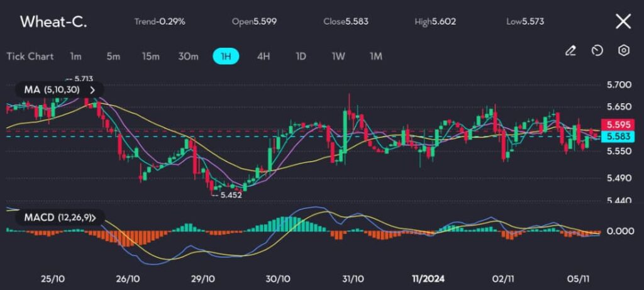Screen dimensions: 644x290
Task: Switch chart to 4H timeframe
Action: click(x=263, y=56)
